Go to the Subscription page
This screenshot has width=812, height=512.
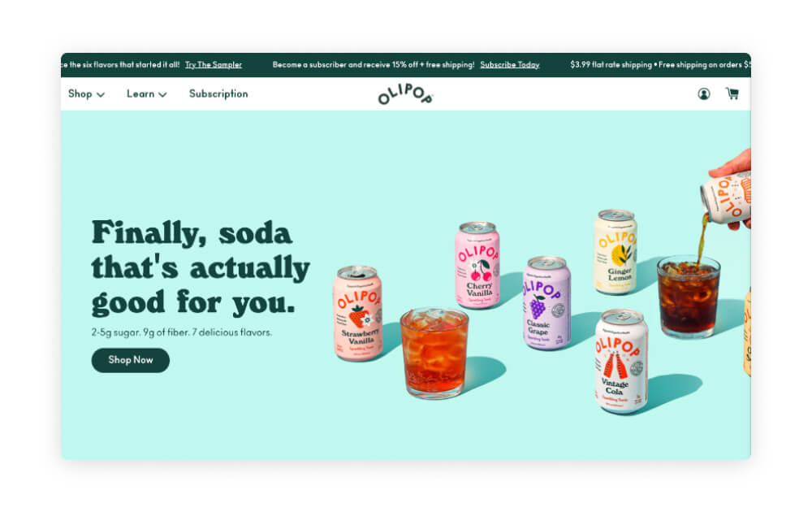pos(218,93)
